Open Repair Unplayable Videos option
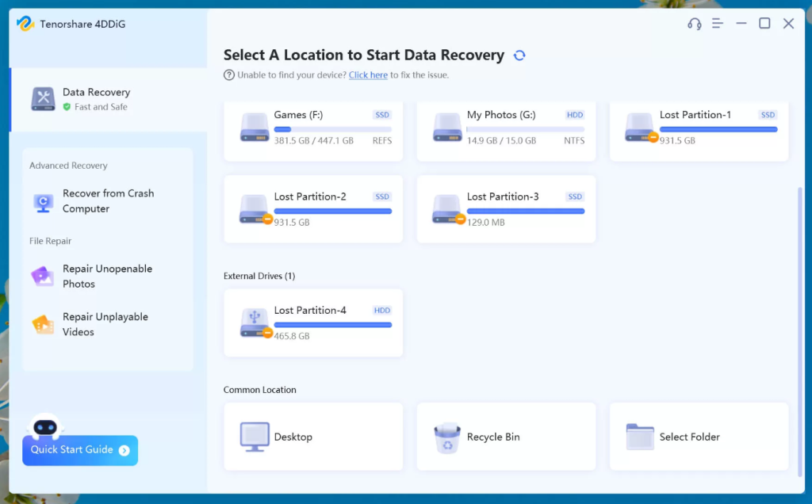 click(x=108, y=324)
